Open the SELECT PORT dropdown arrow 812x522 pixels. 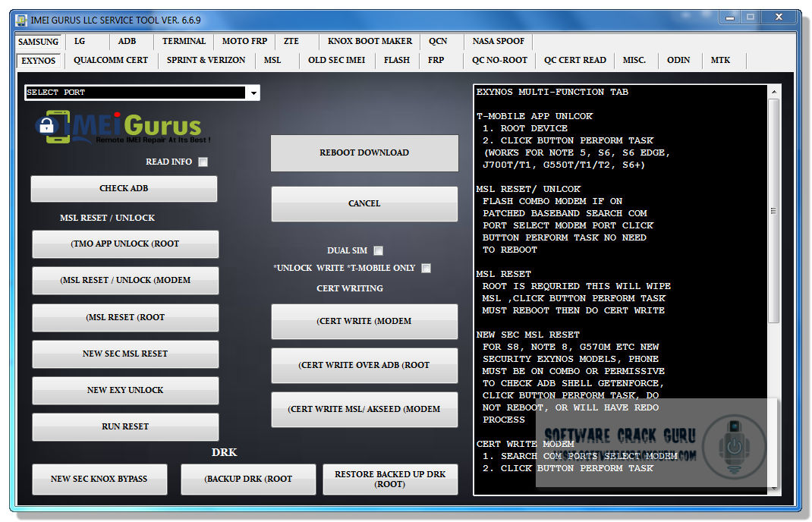click(253, 93)
